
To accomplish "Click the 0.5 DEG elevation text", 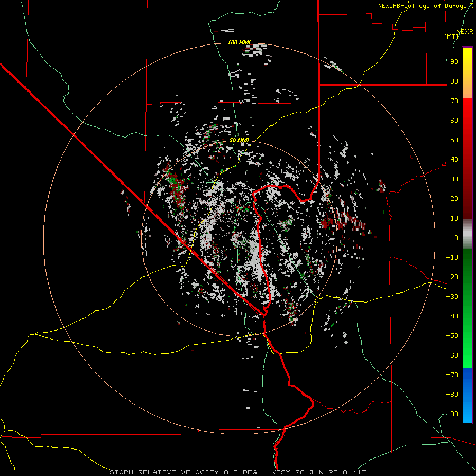I will (241, 472).
